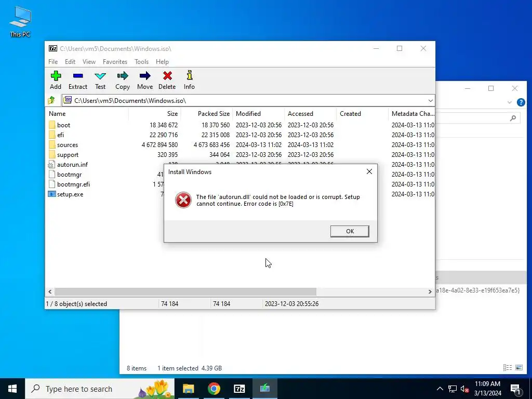Click the taskbar clock and date
This screenshot has width=532, height=399.
[487, 389]
